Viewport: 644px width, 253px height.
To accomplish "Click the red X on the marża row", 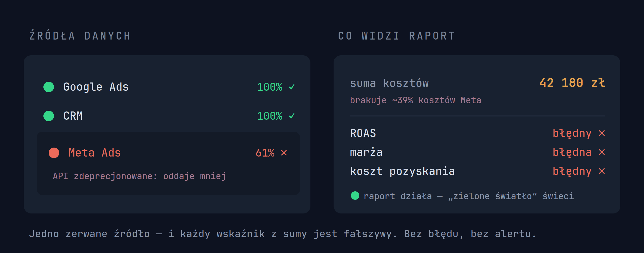I will click(x=602, y=152).
